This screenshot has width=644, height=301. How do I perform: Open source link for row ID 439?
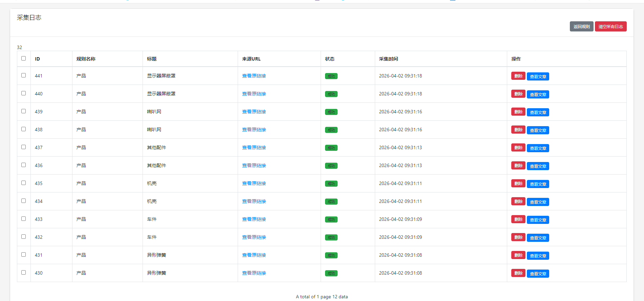point(254,112)
